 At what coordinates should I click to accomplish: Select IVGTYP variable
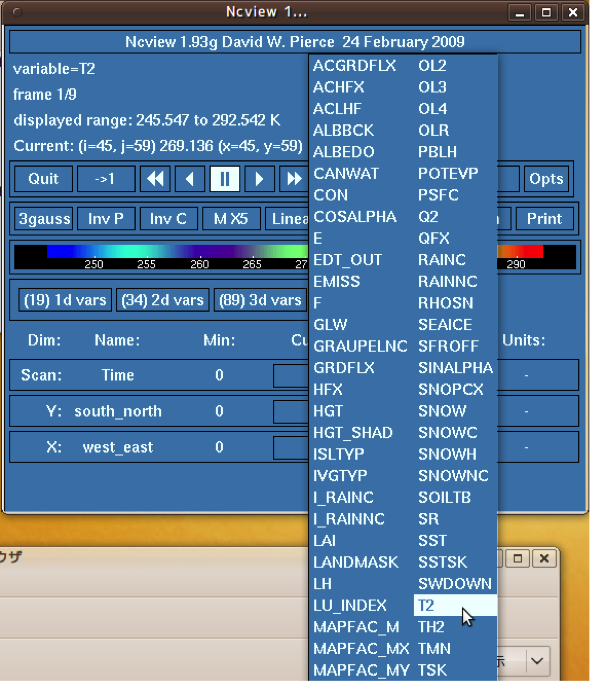(340, 476)
